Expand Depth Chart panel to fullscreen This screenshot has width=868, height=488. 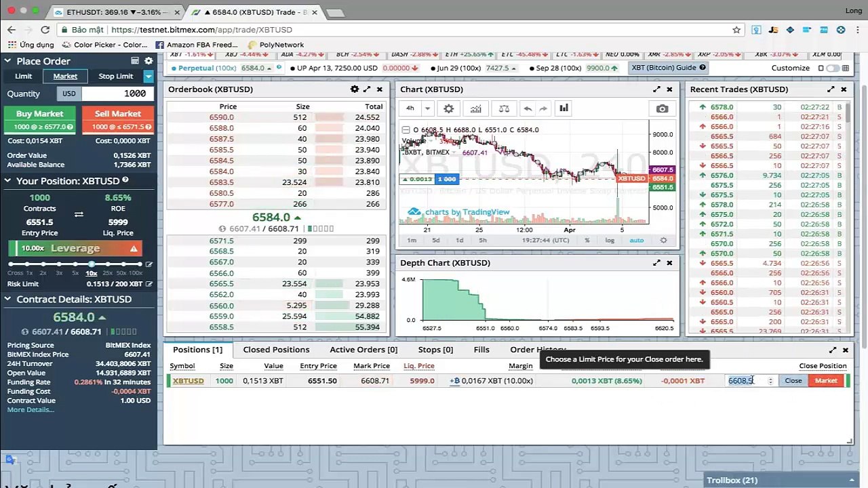pos(656,263)
